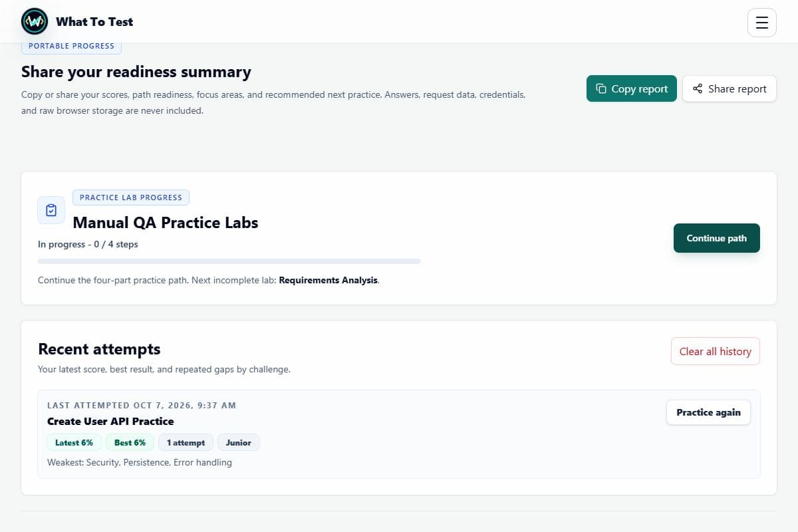The image size is (798, 532).
Task: Click the Share report button
Action: pos(730,88)
